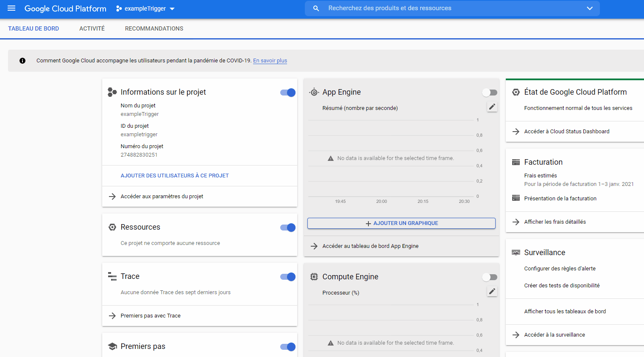Open the En savoir plus link
Image resolution: width=644 pixels, height=357 pixels.
pyautogui.click(x=270, y=61)
